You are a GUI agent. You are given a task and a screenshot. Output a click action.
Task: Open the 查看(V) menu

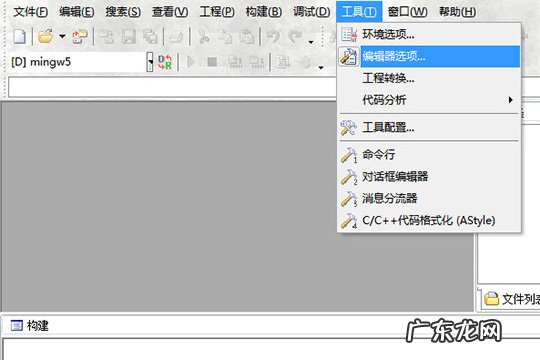pos(170,12)
